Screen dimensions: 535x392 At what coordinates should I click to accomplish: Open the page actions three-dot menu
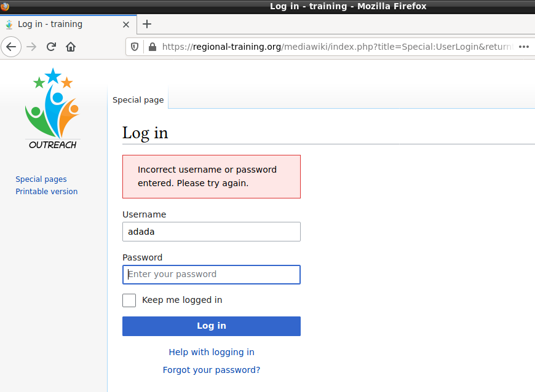coord(523,47)
